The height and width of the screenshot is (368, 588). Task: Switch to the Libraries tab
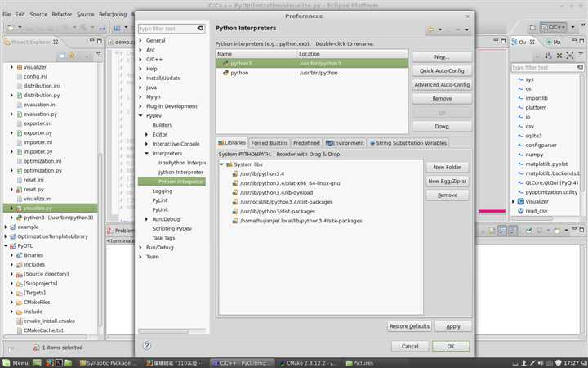(x=232, y=142)
